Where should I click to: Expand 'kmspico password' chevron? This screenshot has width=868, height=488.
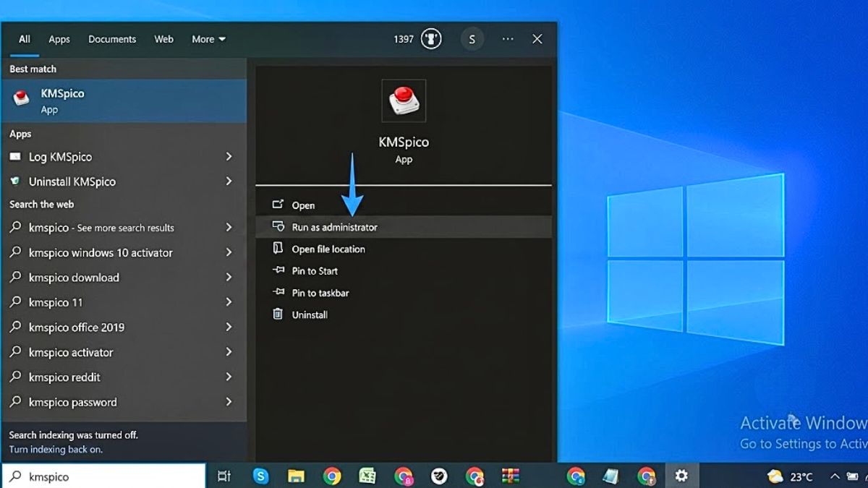[229, 401]
